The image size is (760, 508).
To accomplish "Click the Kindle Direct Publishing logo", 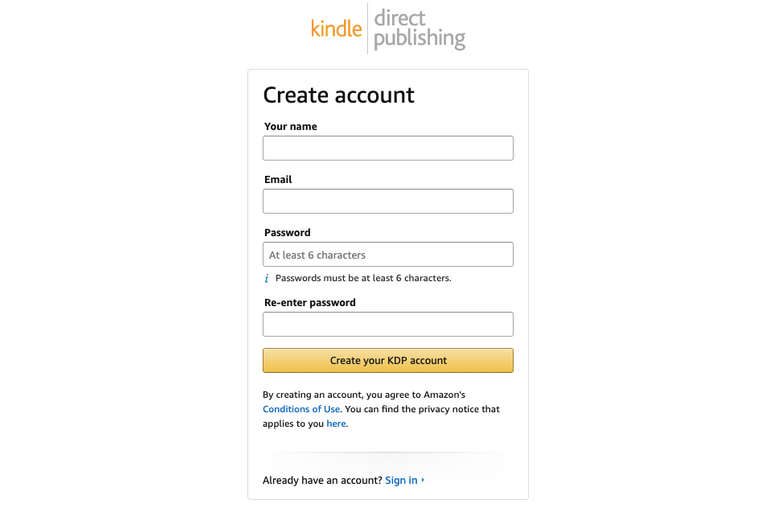I will [x=388, y=29].
